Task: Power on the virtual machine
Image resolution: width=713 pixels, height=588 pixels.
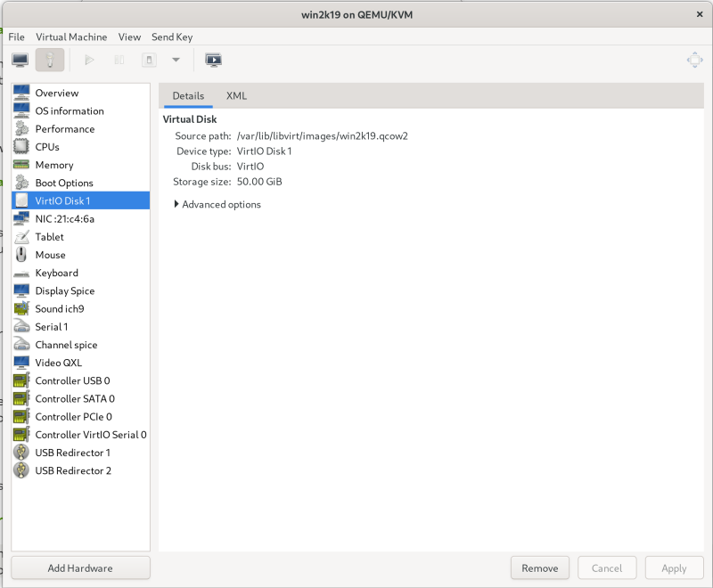Action: pos(89,60)
